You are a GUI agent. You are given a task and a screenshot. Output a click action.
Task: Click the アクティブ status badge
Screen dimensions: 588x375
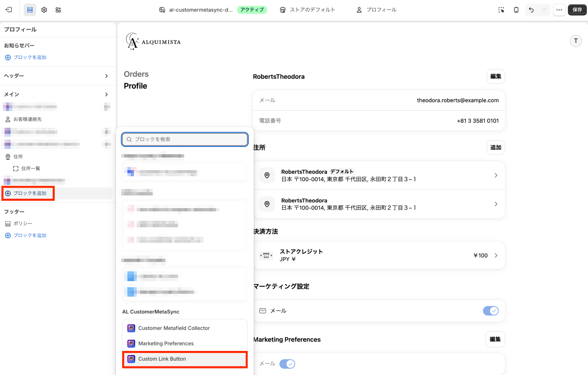252,10
